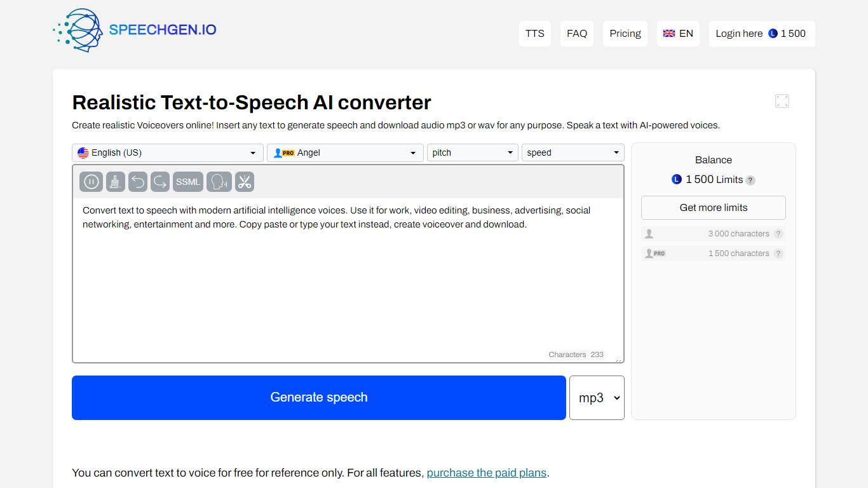This screenshot has height=488, width=868.
Task: Click the PRO characters question mark
Action: click(x=778, y=253)
